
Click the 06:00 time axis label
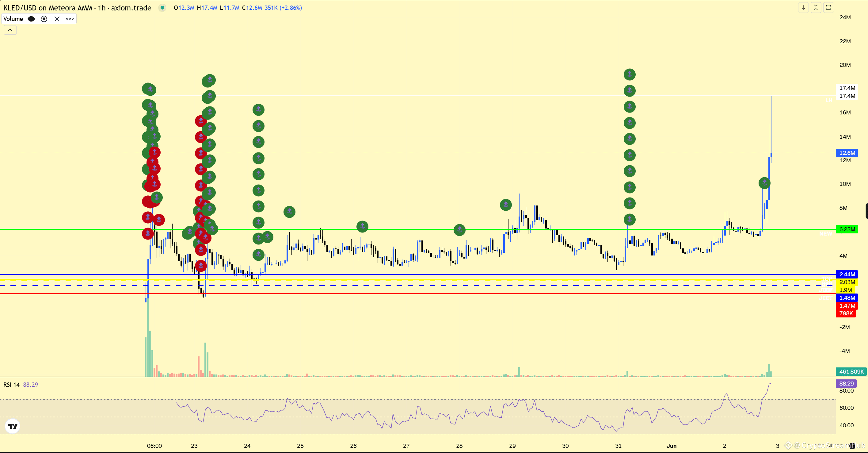(x=154, y=446)
